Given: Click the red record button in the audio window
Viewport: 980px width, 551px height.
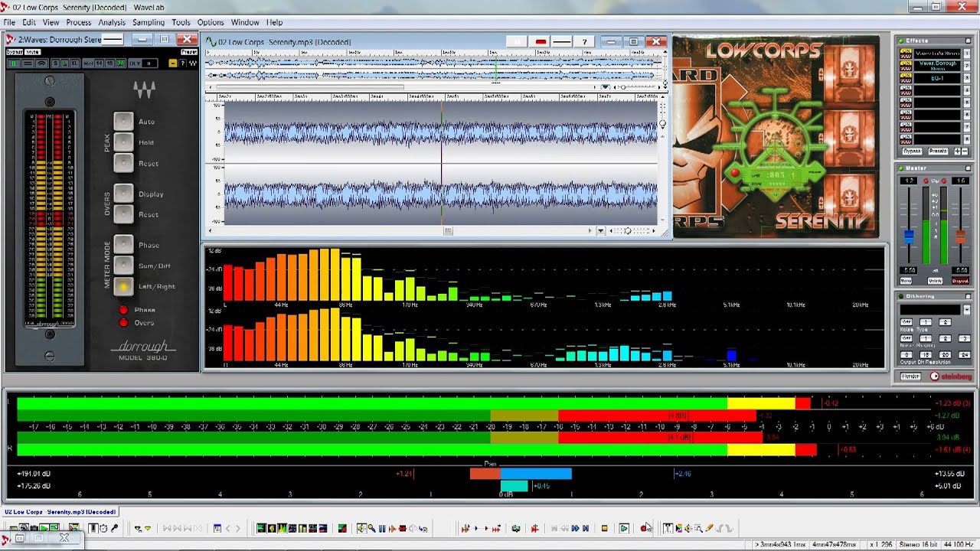Looking at the screenshot, I should coord(541,41).
